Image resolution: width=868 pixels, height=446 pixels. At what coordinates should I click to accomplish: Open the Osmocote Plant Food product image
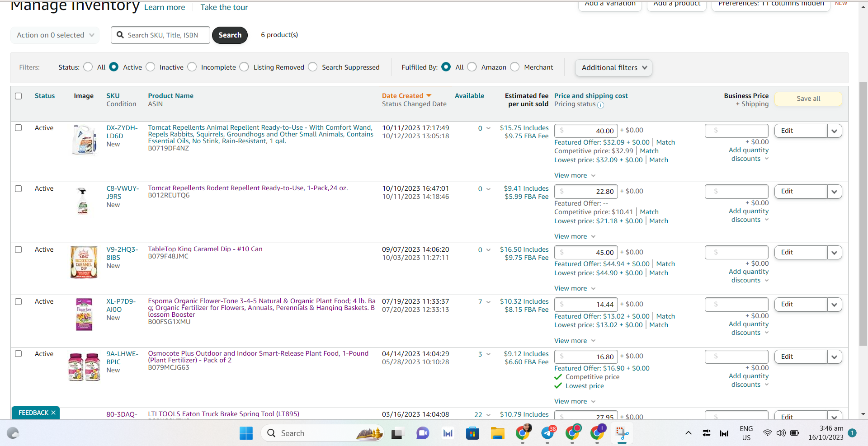pos(84,367)
